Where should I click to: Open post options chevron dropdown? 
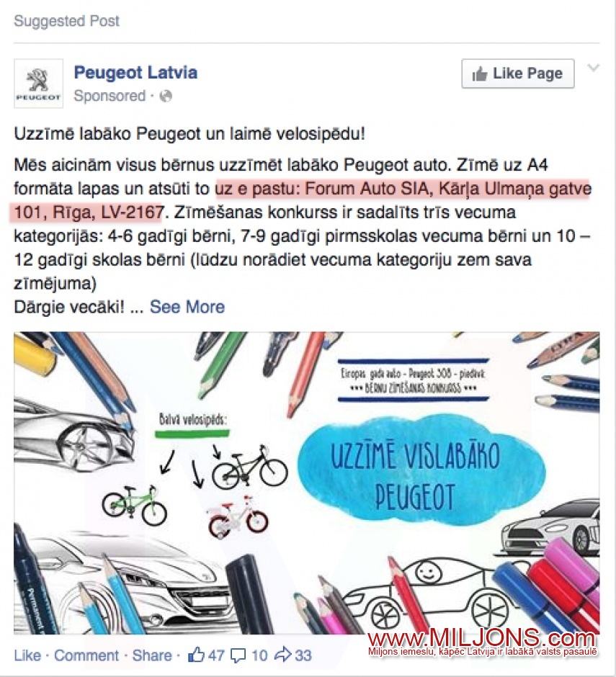(594, 68)
